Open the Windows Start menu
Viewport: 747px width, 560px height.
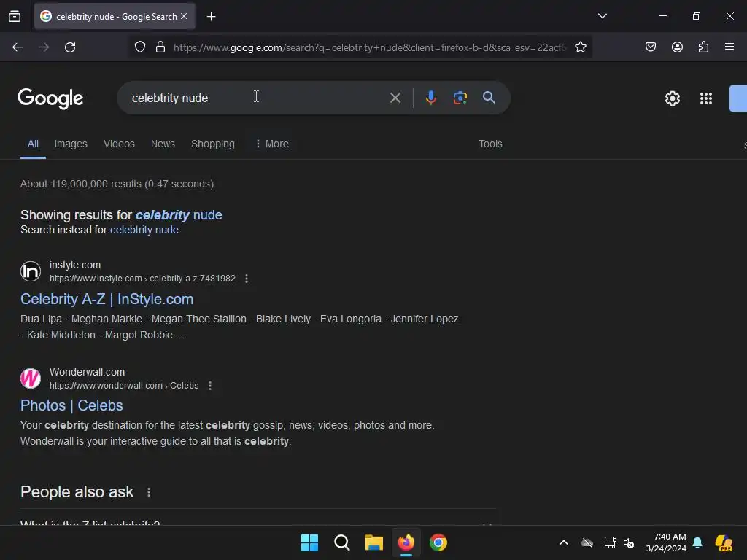tap(309, 542)
